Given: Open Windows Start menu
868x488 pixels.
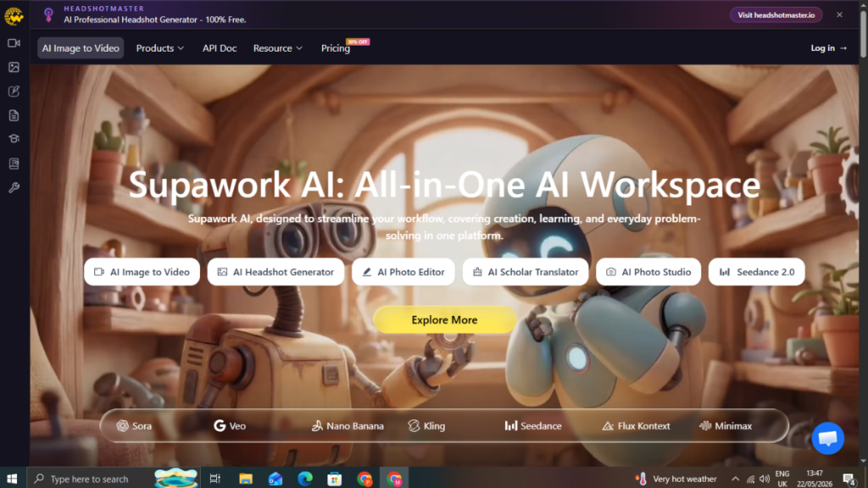Looking at the screenshot, I should pos(12,479).
